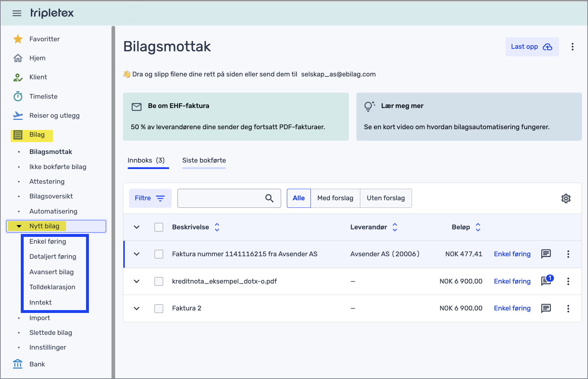
Task: Switch to the Siste bokførte tab
Action: (204, 160)
